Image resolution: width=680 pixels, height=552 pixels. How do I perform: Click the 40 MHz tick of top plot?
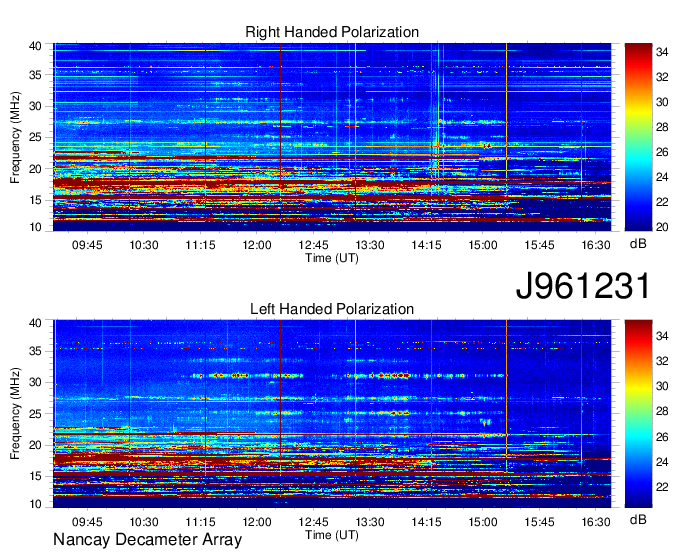[x=36, y=46]
